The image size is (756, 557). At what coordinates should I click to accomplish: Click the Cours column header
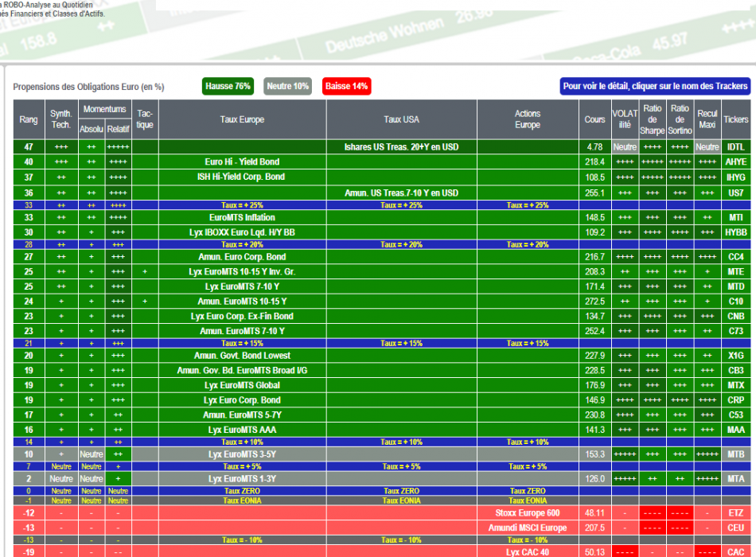coord(594,119)
